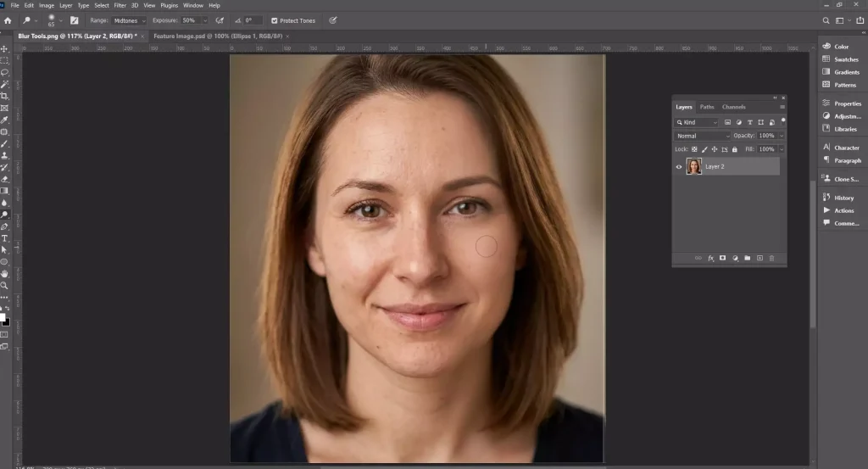This screenshot has height=469, width=868.
Task: Open the Range Midtones dropdown
Action: [x=130, y=20]
